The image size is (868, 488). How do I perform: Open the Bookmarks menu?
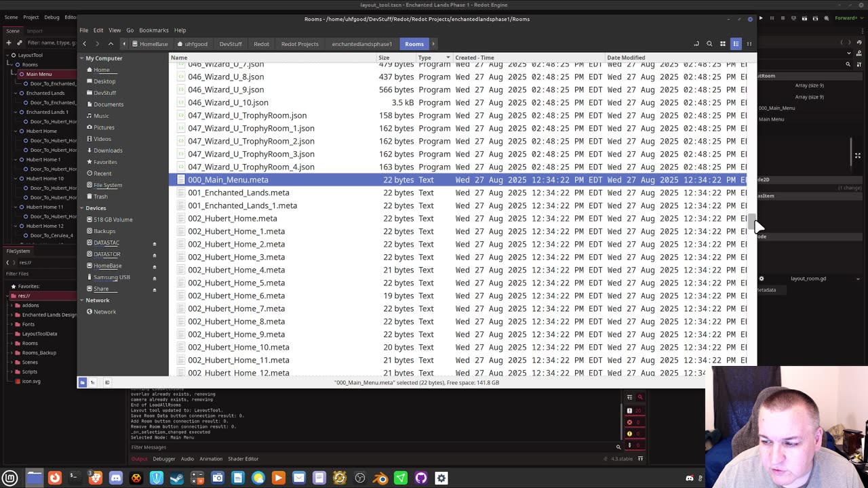[x=154, y=30]
